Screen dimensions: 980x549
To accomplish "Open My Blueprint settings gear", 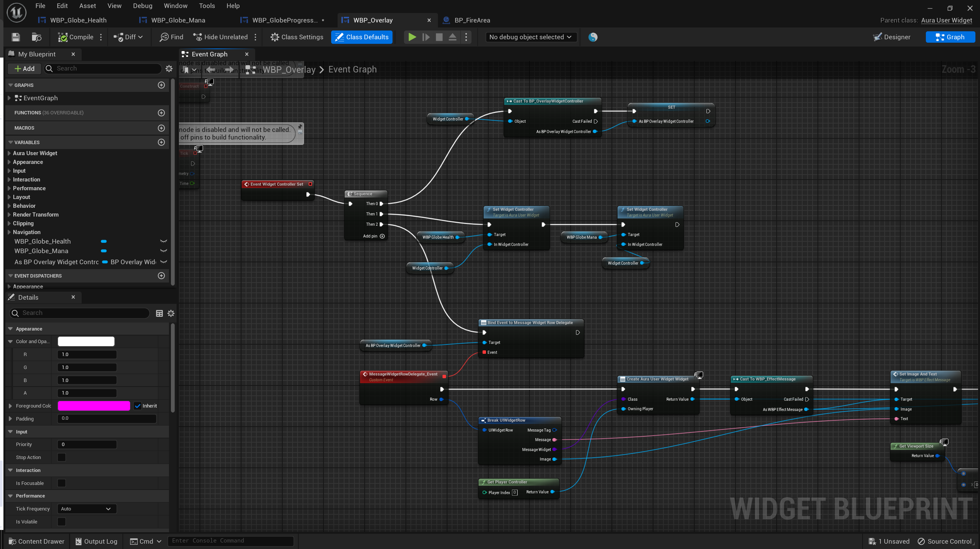I will [169, 69].
